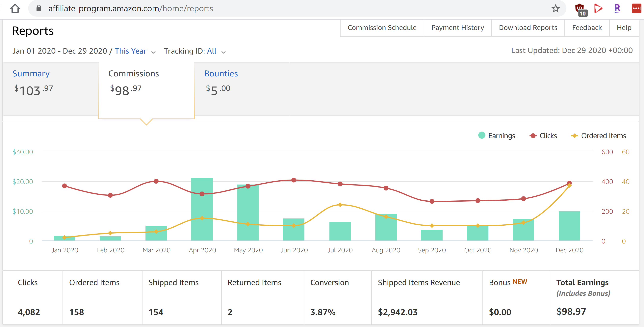
Task: Toggle the Earnings series in the legend
Action: (497, 136)
